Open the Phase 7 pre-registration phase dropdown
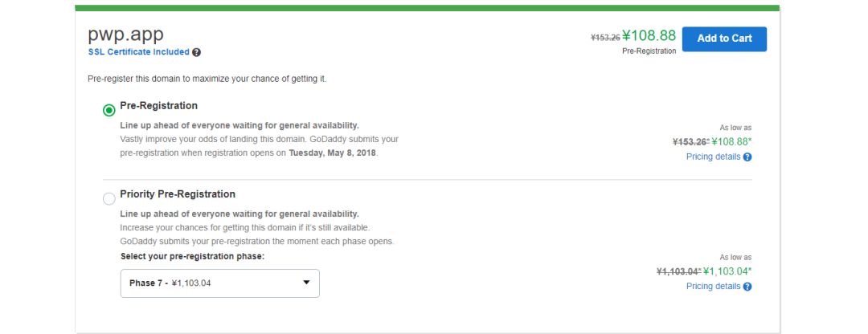Screen dimensions: 868x334 (x=219, y=283)
